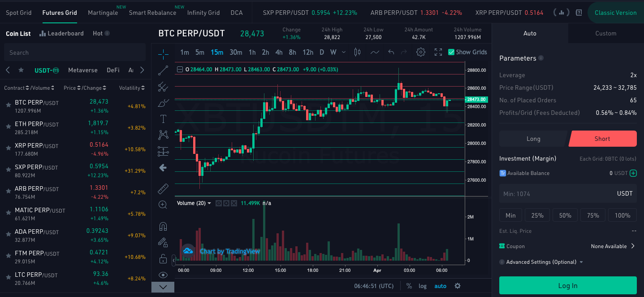
Task: Open the Futures Grid tab
Action: tap(60, 13)
